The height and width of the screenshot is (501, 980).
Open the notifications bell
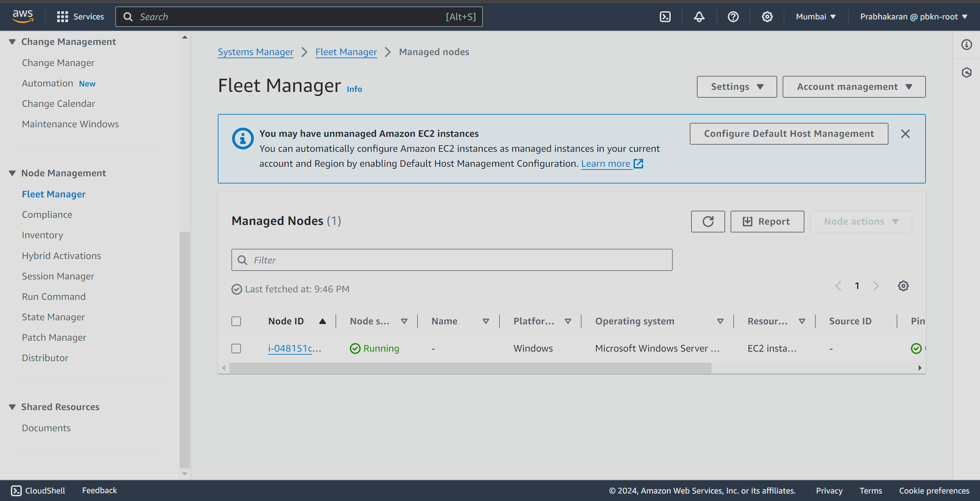699,17
